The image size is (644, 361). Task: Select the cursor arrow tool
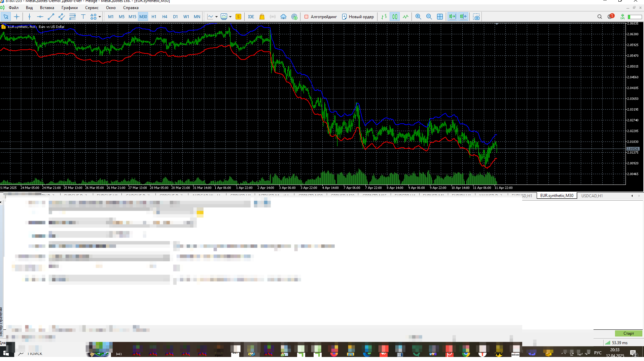coord(6,16)
